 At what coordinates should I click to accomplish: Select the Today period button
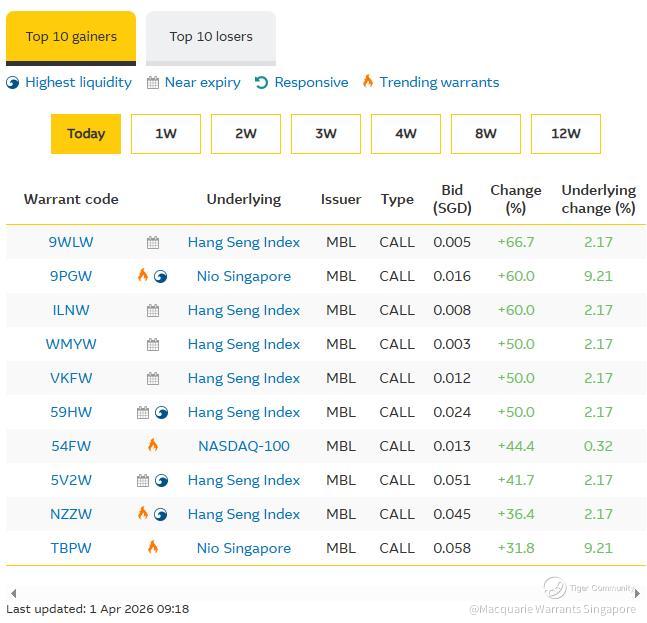pos(86,134)
